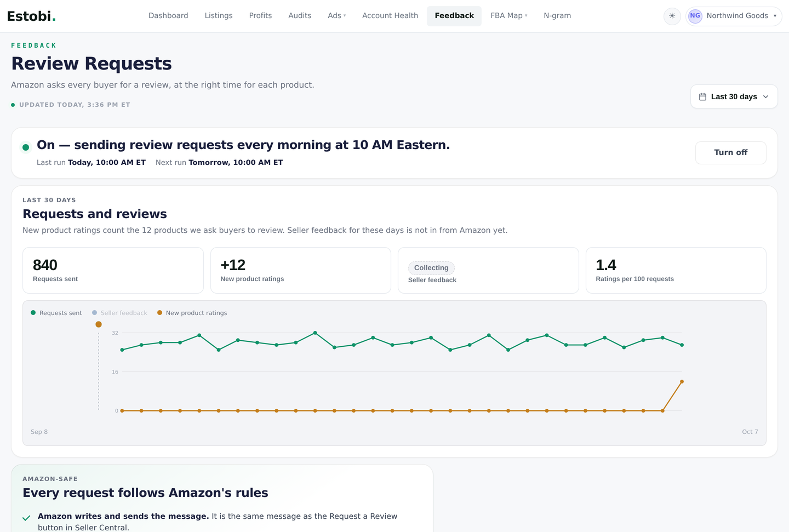Click the Collecting badge for Seller feedback

[431, 268]
